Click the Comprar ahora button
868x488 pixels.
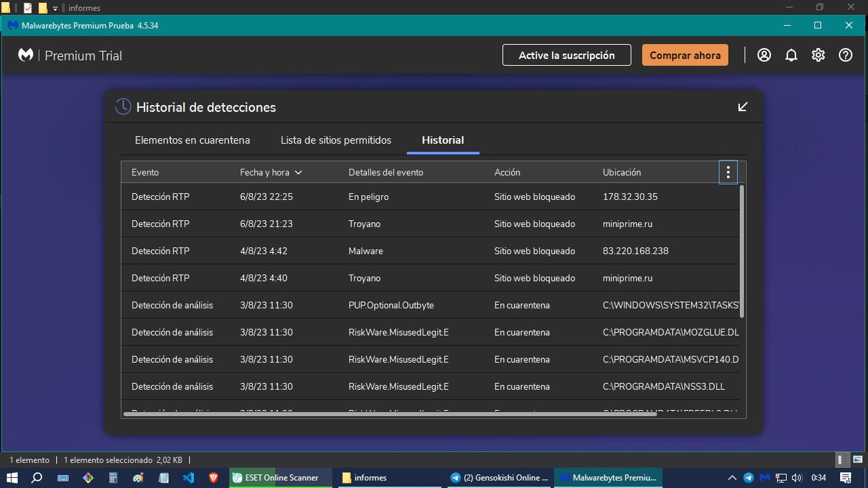click(685, 55)
